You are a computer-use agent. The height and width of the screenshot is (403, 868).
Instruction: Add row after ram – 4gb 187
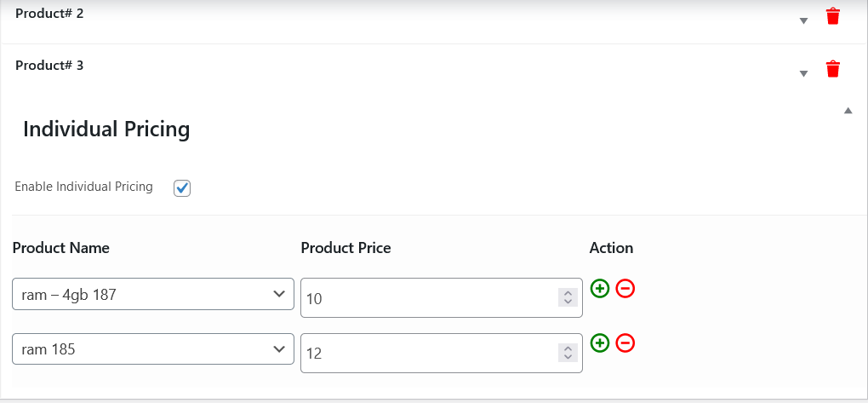click(600, 289)
